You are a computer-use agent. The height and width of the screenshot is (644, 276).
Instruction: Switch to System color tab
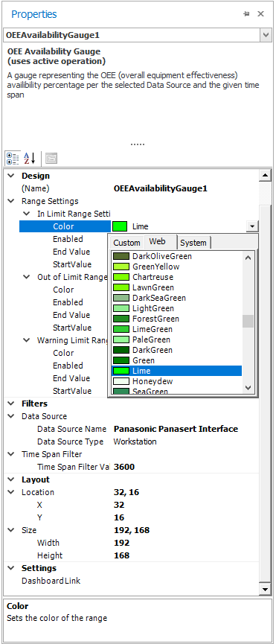[193, 242]
